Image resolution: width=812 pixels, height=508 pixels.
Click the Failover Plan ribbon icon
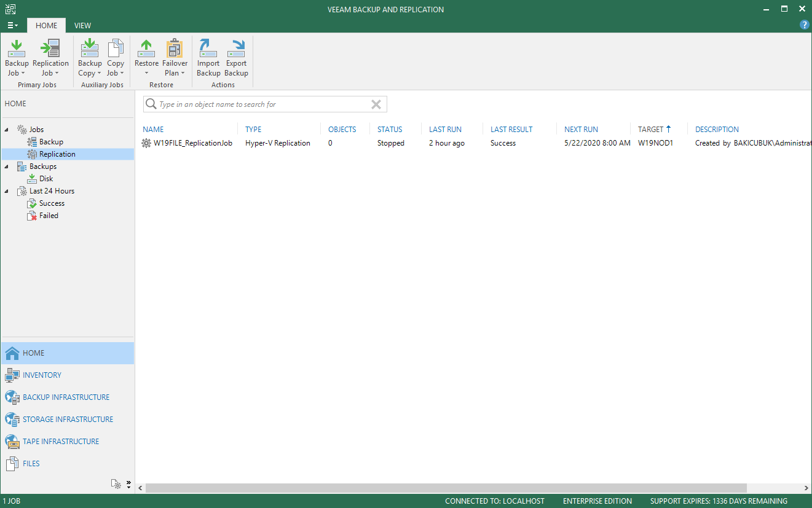pos(175,49)
